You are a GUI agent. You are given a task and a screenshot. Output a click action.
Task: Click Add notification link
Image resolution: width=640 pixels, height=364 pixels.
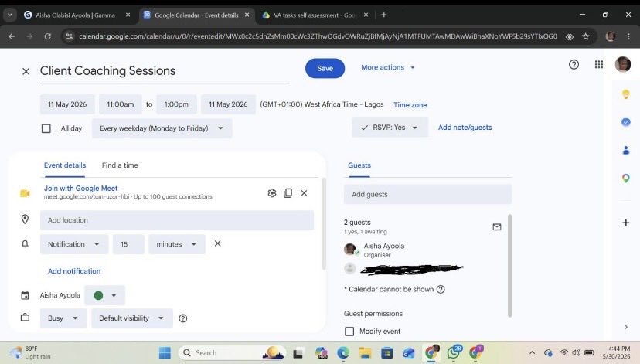pyautogui.click(x=74, y=271)
